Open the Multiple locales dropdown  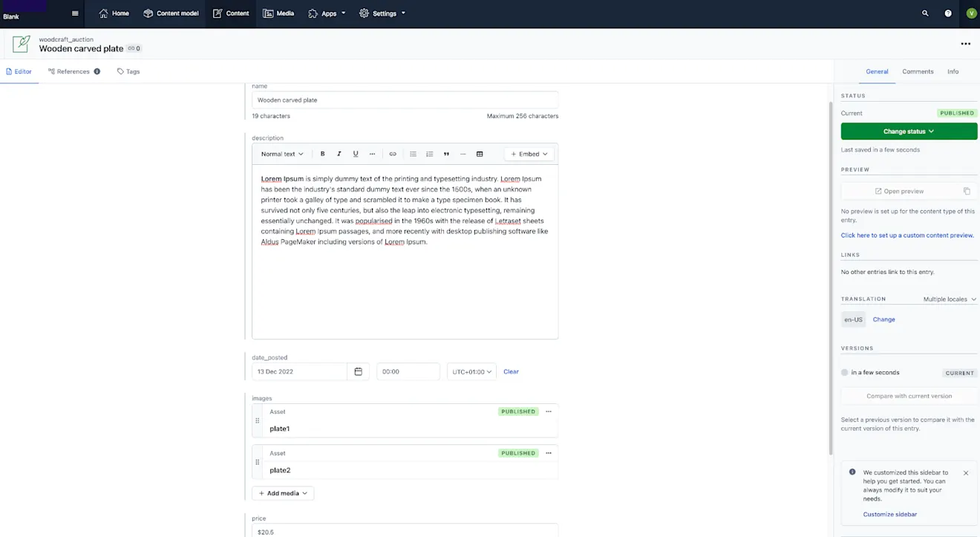950,299
